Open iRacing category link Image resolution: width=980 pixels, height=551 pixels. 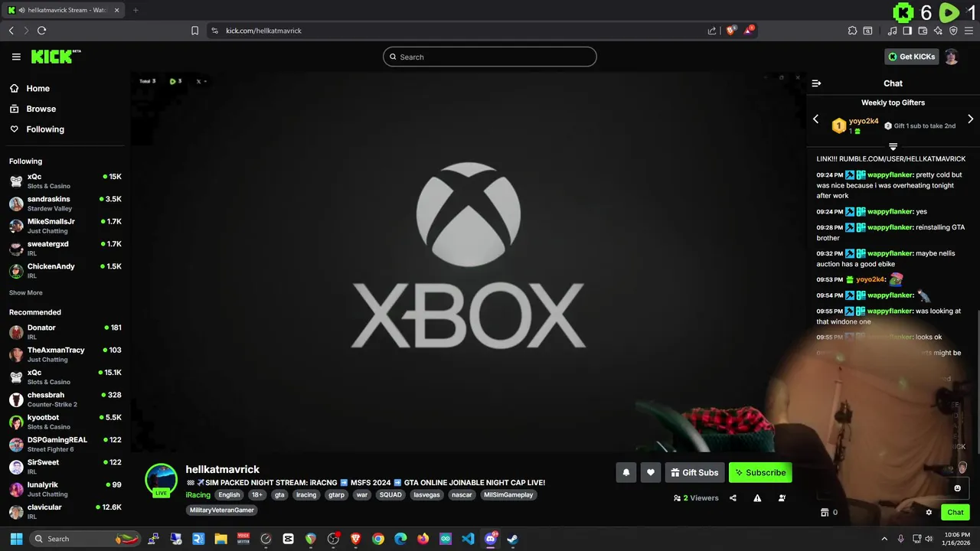coord(198,495)
